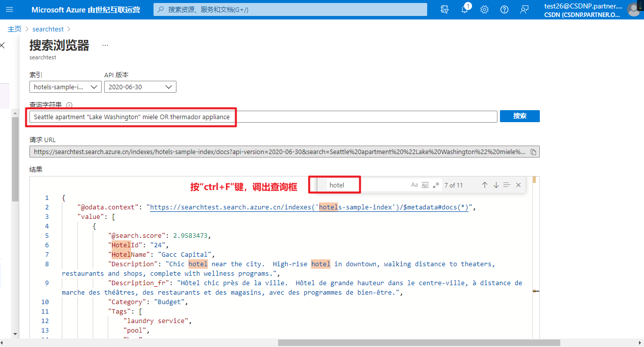This screenshot has height=347, width=644.
Task: Click the user account avatar
Action: [x=635, y=9]
